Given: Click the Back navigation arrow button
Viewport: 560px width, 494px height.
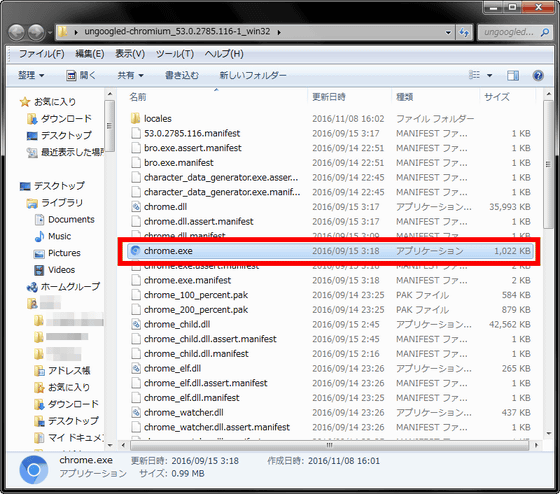Looking at the screenshot, I should (16, 33).
